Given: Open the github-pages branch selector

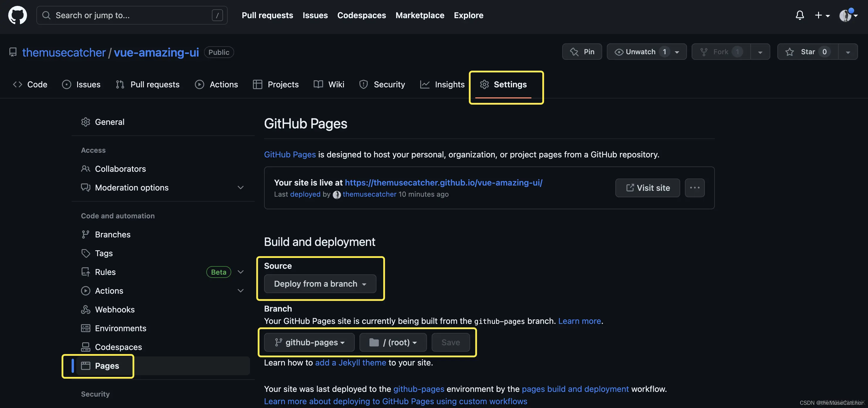Looking at the screenshot, I should (x=309, y=342).
